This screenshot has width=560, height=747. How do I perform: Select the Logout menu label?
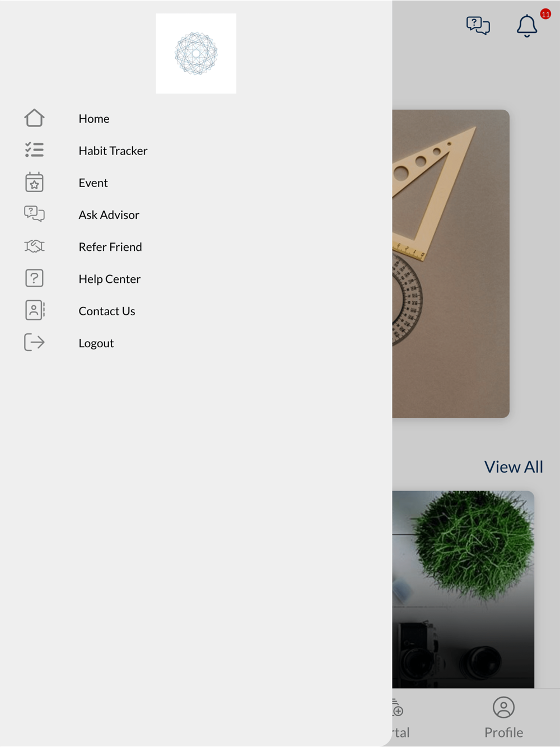tap(96, 343)
